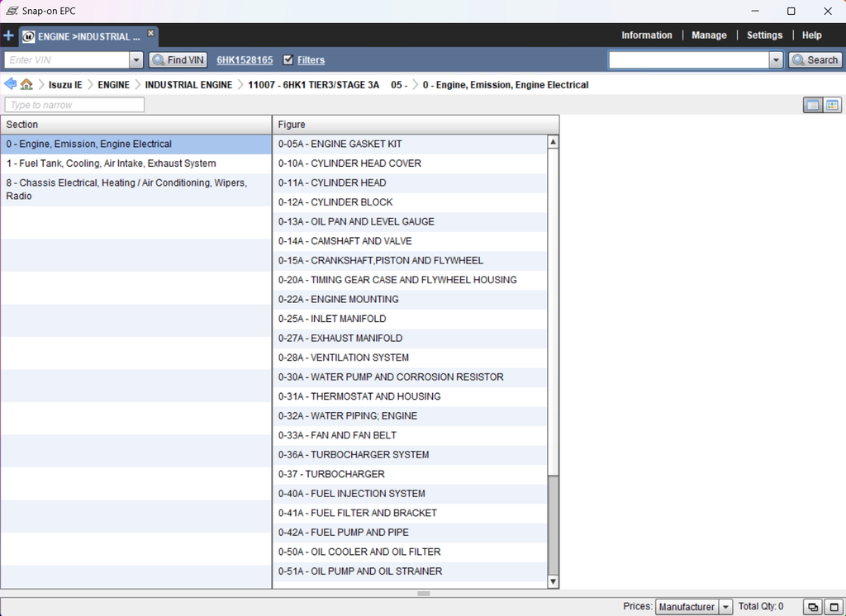The image size is (846, 616).
Task: Open figure 0-25A - INLET MANIFOLD
Action: pyautogui.click(x=410, y=319)
